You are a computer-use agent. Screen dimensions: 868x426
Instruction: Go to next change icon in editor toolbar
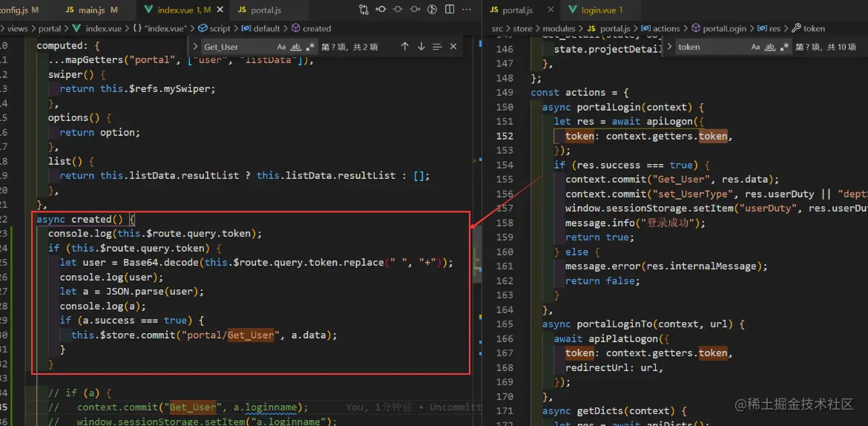click(415, 10)
